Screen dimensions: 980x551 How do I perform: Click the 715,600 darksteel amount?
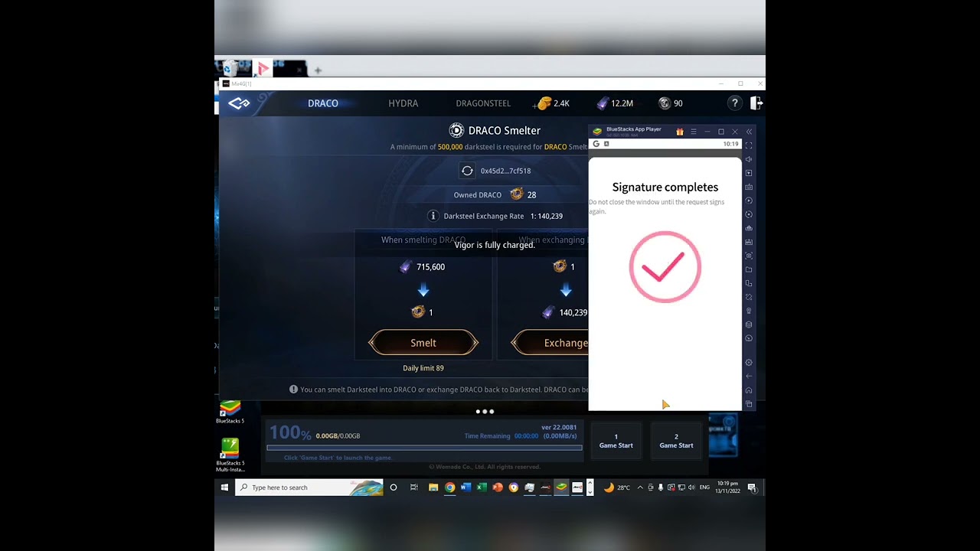click(430, 267)
